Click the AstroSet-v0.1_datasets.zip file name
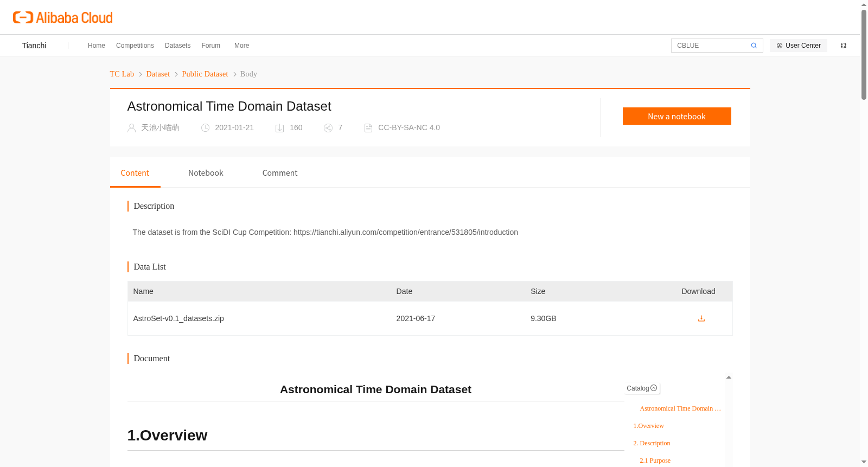This screenshot has height=467, width=868. pyautogui.click(x=178, y=318)
